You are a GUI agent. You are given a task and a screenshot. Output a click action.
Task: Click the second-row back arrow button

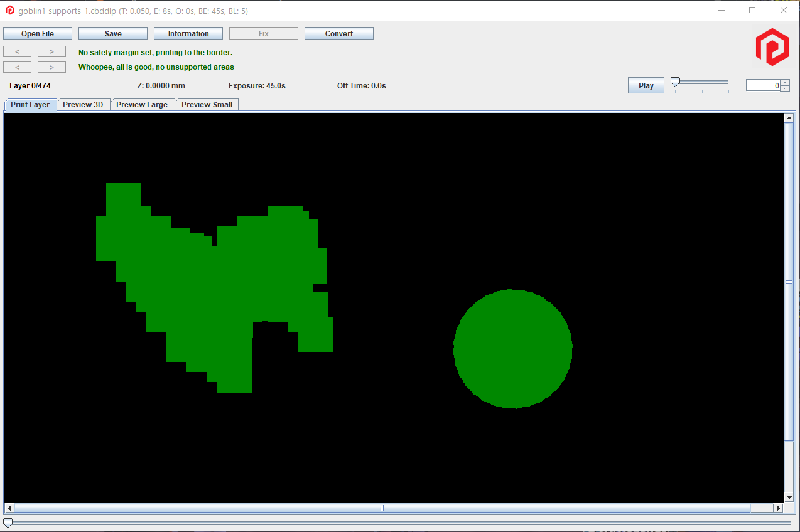17,66
